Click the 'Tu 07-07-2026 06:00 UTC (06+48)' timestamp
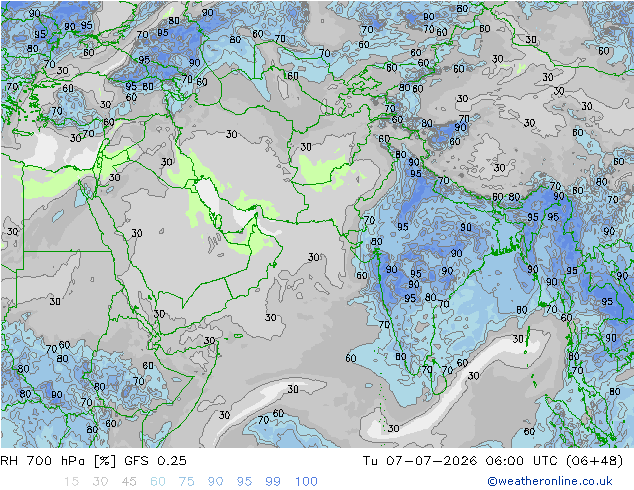634x490 pixels. (492, 460)
